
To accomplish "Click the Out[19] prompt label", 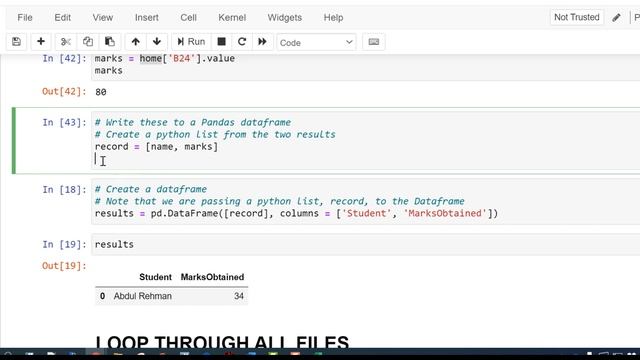I will tap(64, 266).
